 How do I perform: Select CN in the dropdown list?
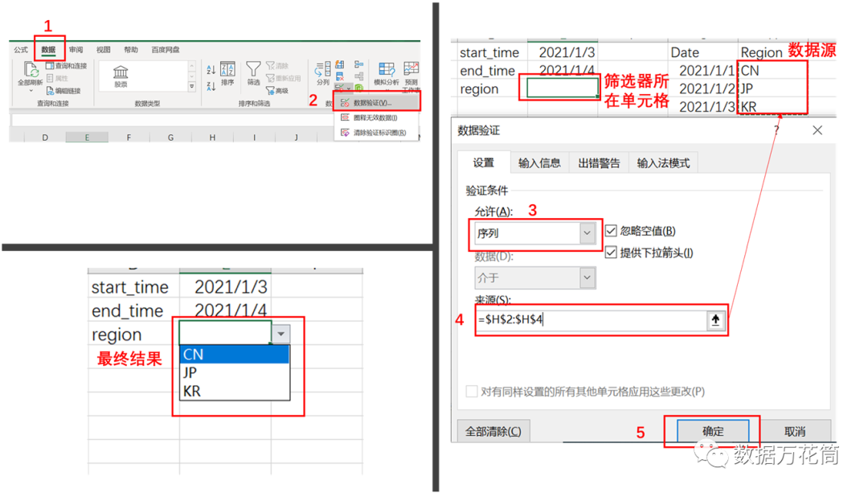234,354
